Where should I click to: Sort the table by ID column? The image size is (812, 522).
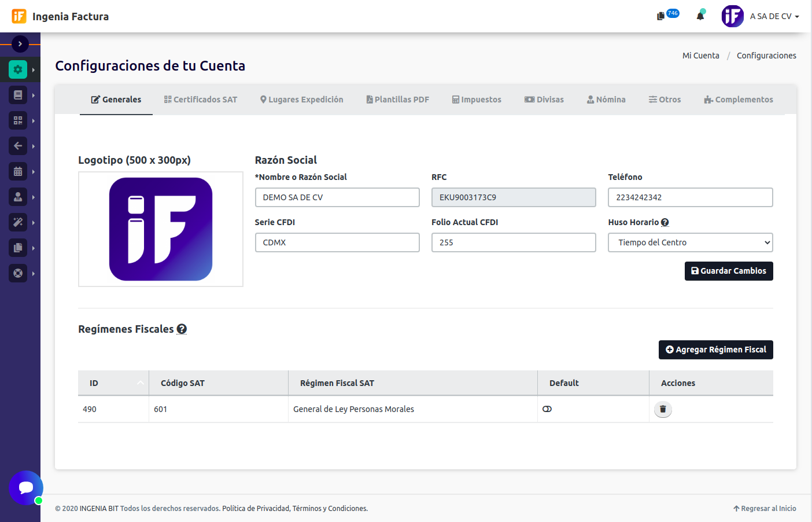pyautogui.click(x=113, y=383)
